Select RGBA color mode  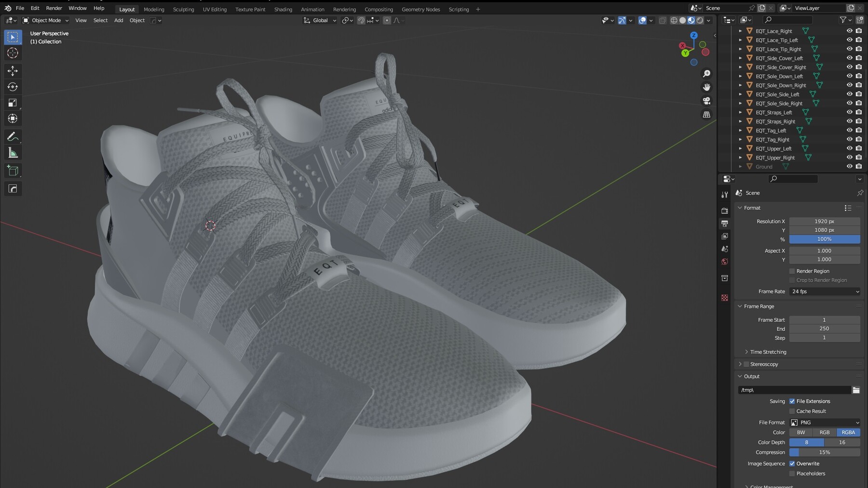(x=848, y=432)
